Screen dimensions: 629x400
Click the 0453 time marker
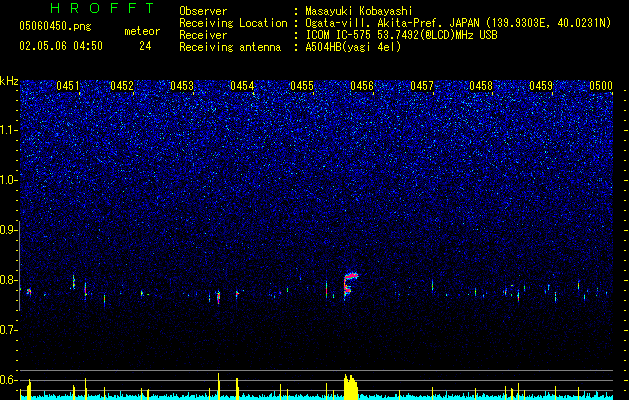(182, 85)
